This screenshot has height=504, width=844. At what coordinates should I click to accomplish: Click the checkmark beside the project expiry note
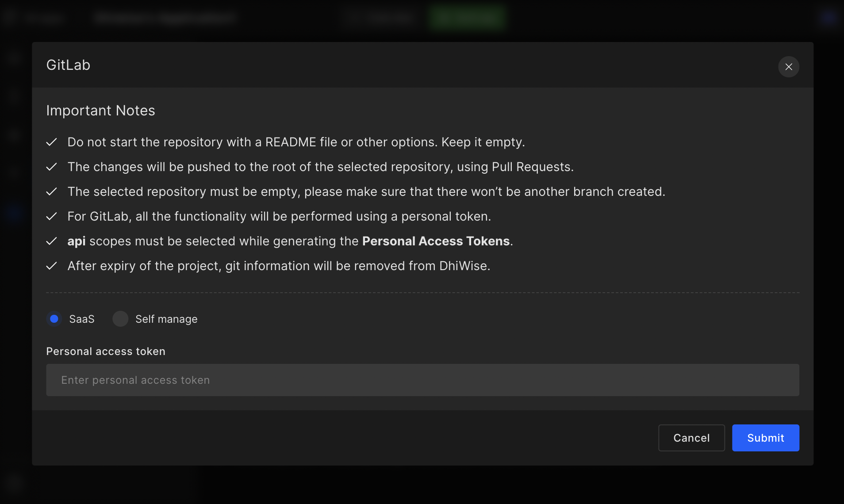coord(52,266)
